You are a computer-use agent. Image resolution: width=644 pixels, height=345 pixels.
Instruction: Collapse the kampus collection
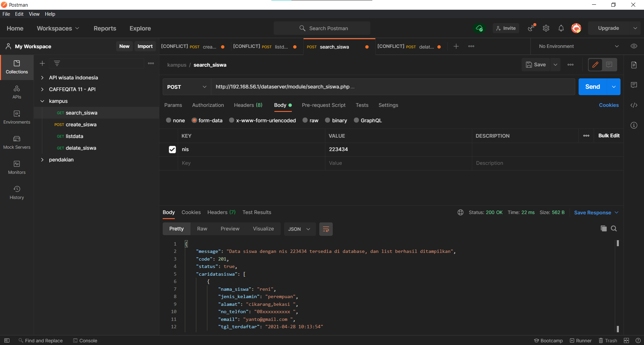[x=42, y=101]
